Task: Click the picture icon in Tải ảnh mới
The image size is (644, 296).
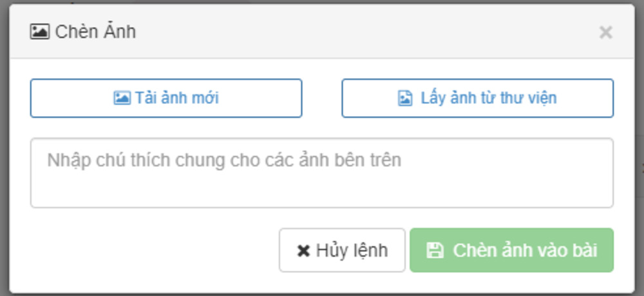Action: click(122, 98)
